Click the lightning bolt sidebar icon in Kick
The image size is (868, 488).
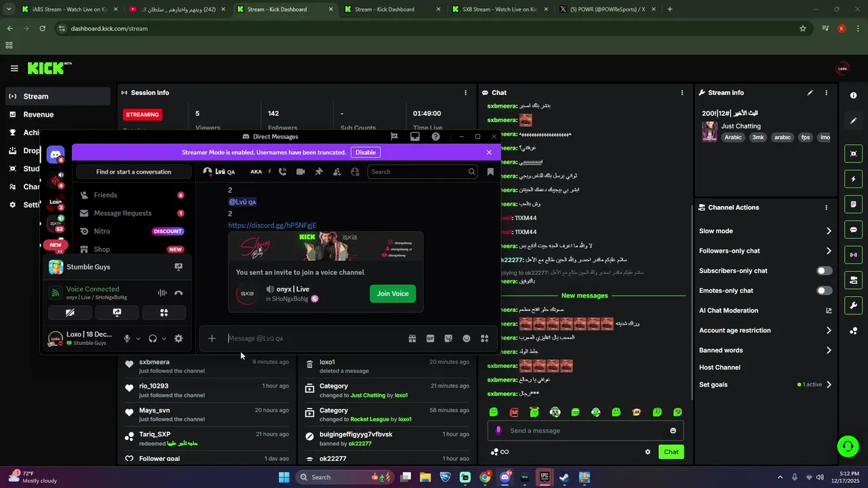tap(853, 179)
